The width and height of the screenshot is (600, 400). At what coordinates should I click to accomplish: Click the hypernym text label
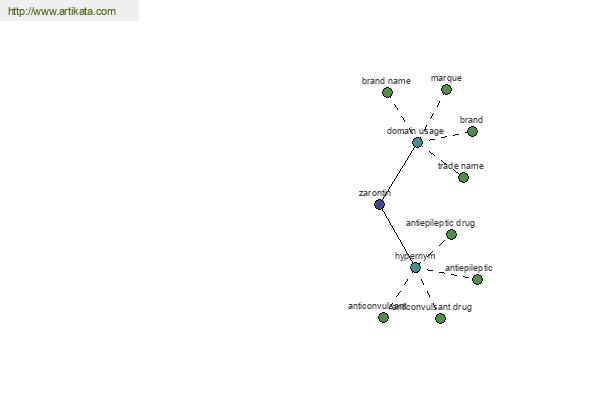point(415,256)
